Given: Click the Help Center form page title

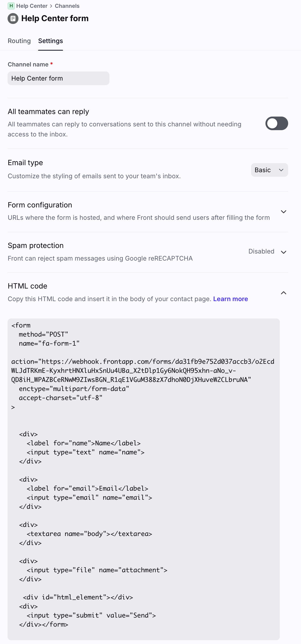Looking at the screenshot, I should 55,18.
